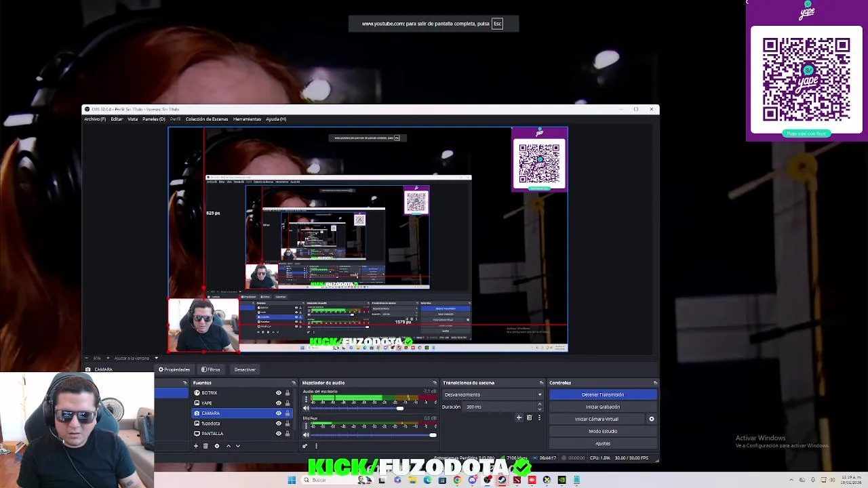Open Audio del escritorio options dots

coord(306,399)
